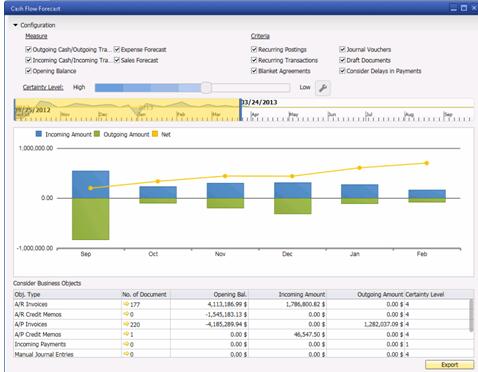Toggle the Expense Forecast checkbox
478x372 pixels.
coord(117,49)
